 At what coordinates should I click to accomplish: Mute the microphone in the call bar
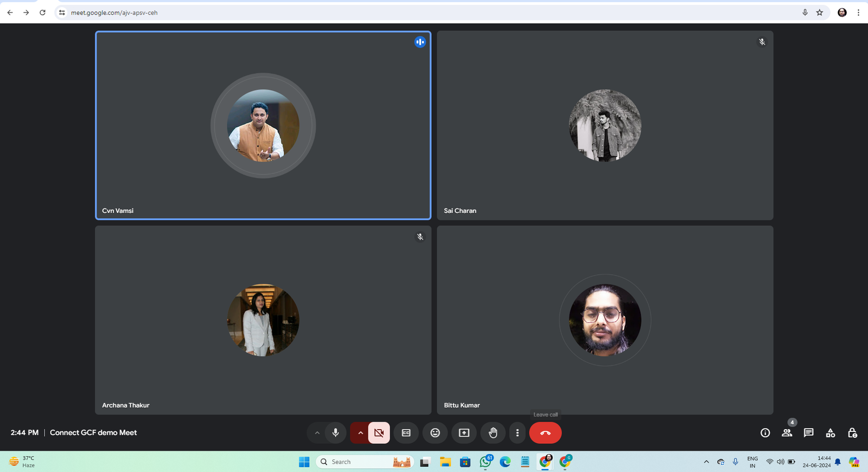335,433
